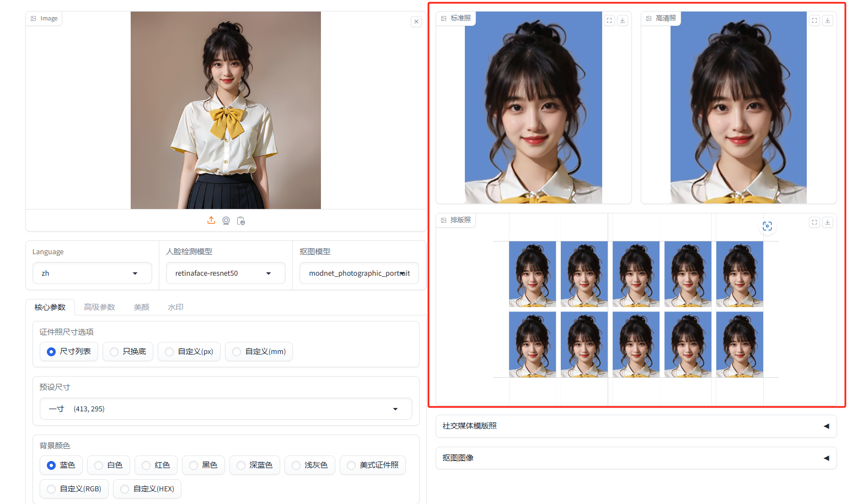Expand the 社交媒体模版照 section
Viewport: 847px width, 504px height.
click(636, 426)
